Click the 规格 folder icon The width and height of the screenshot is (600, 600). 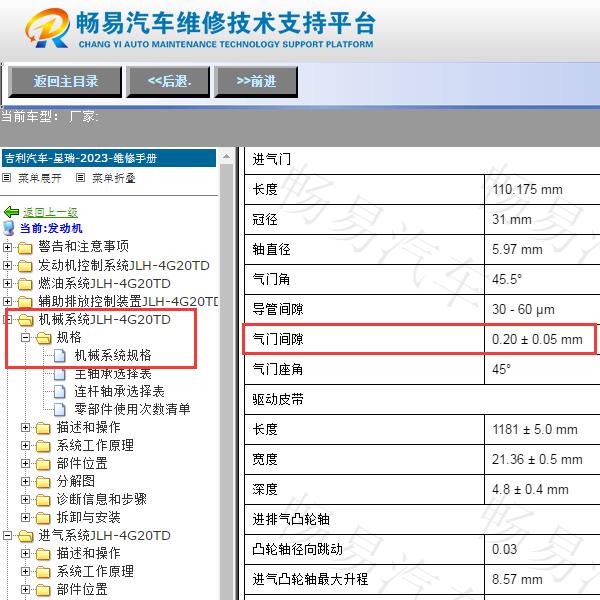click(44, 338)
